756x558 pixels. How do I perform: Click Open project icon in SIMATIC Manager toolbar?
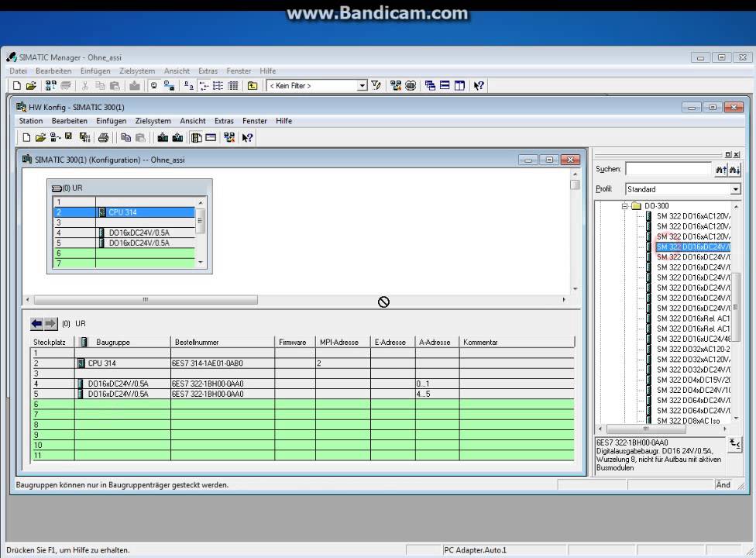[31, 86]
